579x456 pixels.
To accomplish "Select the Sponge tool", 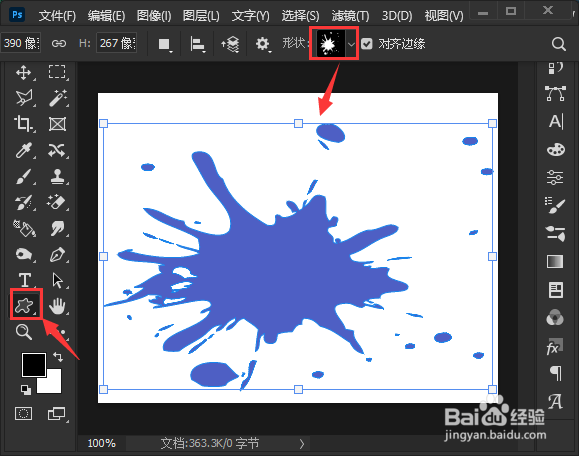I will coord(24,254).
